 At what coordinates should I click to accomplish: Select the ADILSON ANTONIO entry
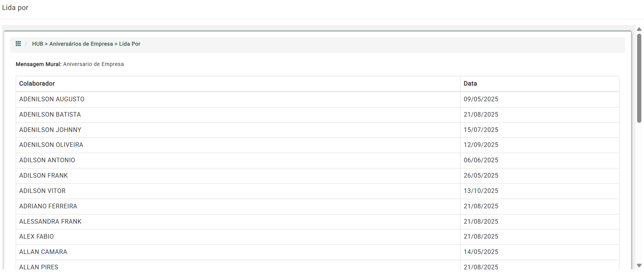47,160
